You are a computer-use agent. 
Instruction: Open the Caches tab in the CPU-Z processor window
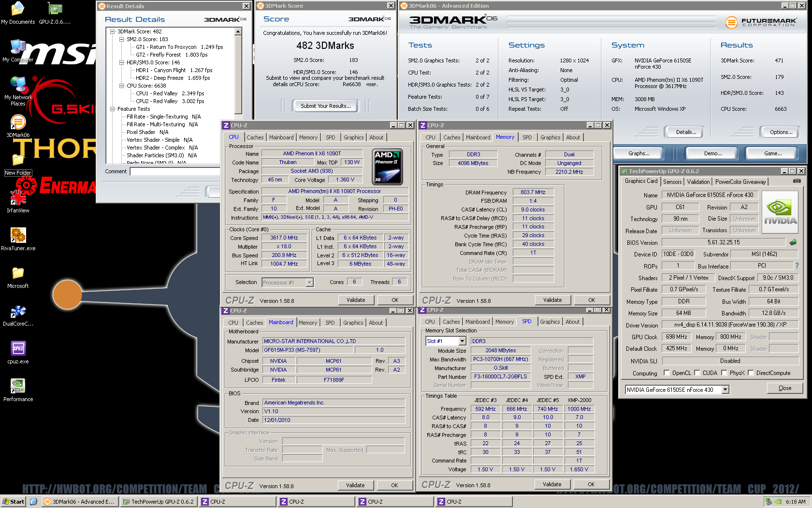pos(255,137)
